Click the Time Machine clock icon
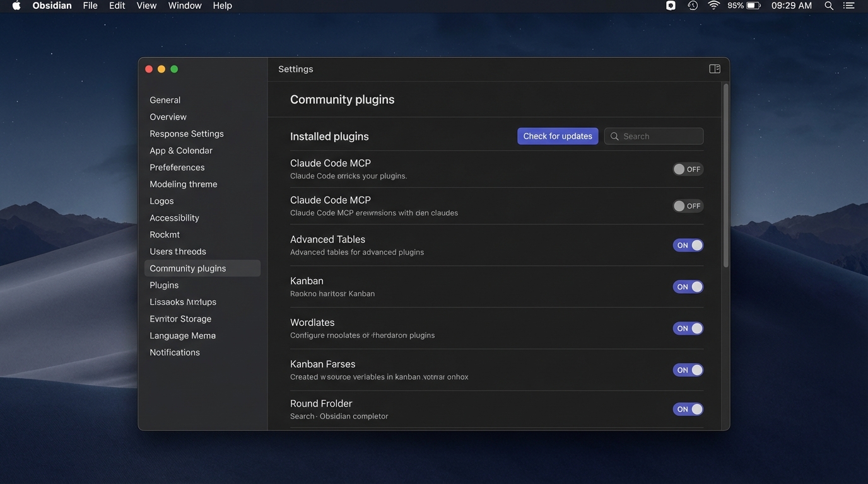The image size is (868, 484). click(x=692, y=5)
